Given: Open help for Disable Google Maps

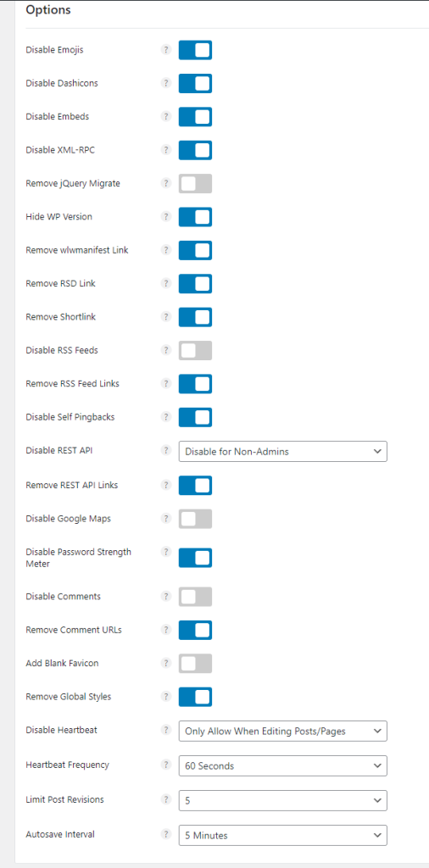Looking at the screenshot, I should 165,518.
